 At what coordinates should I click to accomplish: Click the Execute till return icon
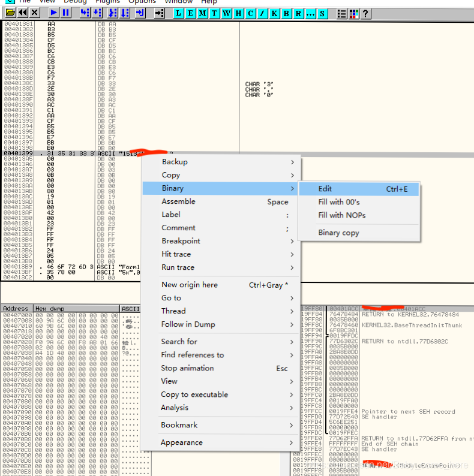[x=140, y=13]
